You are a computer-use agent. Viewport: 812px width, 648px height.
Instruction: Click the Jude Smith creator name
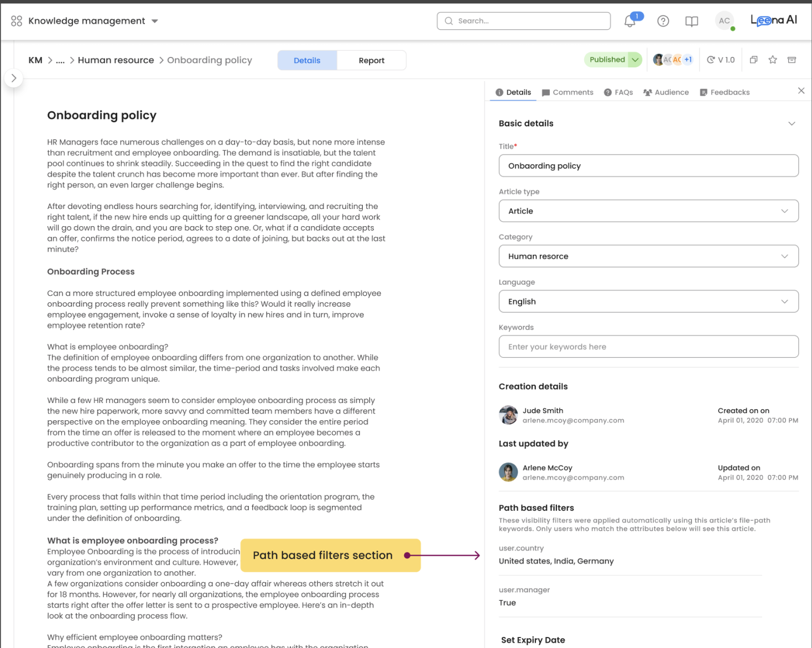(543, 411)
